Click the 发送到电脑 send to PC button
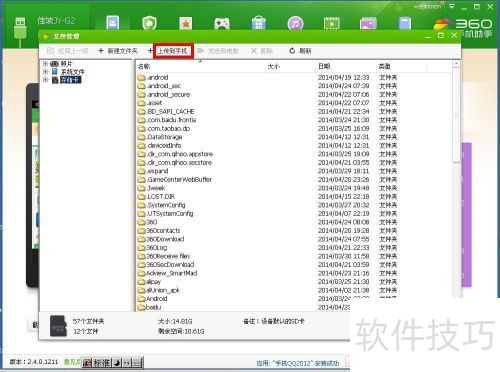Screen dimensions: 500x372 coord(218,51)
